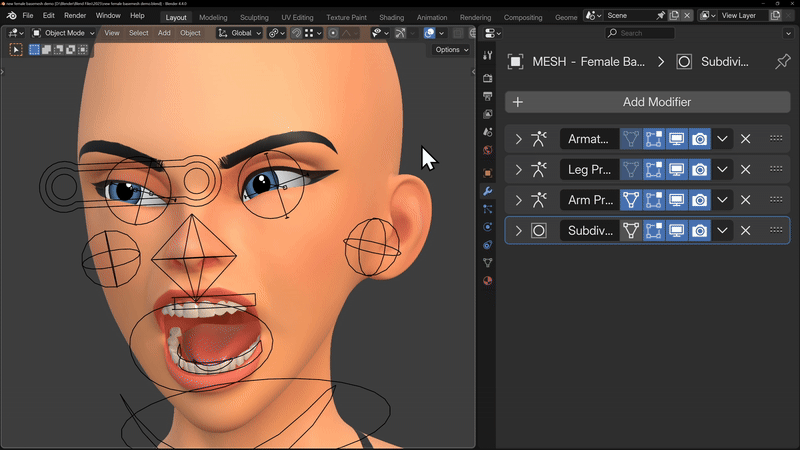
Task: Toggle Arm Pr... modifier render visibility
Action: tap(699, 200)
